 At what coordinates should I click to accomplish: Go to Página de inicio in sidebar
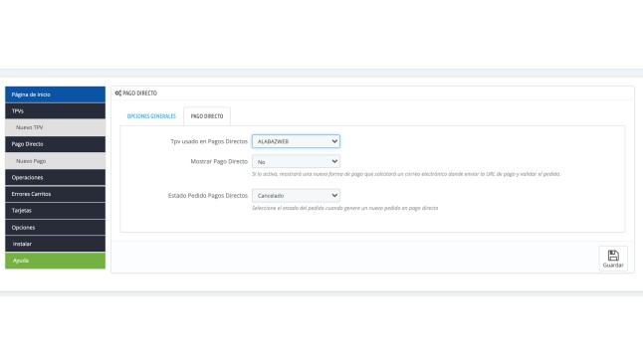[x=55, y=94]
